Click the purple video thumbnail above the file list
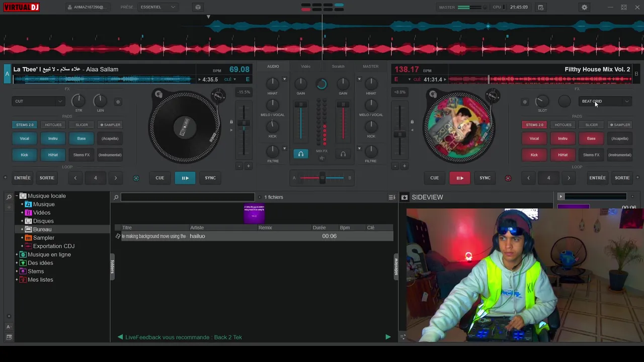Viewport: 644px width, 362px height. pos(254,213)
